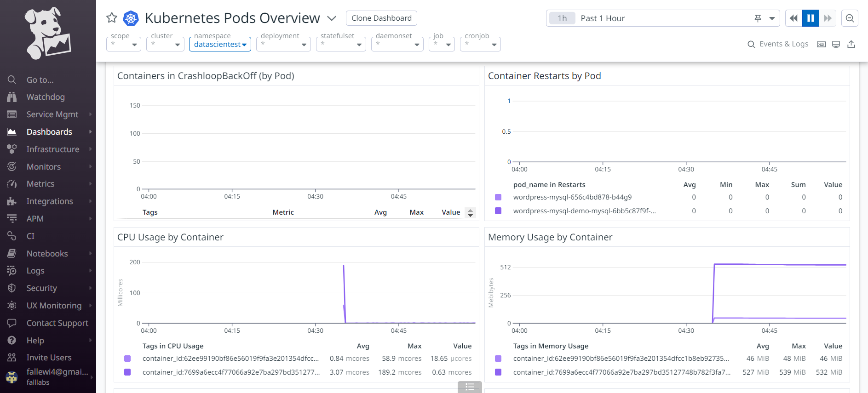
Task: Open the deployment variable dropdown
Action: pos(283,44)
